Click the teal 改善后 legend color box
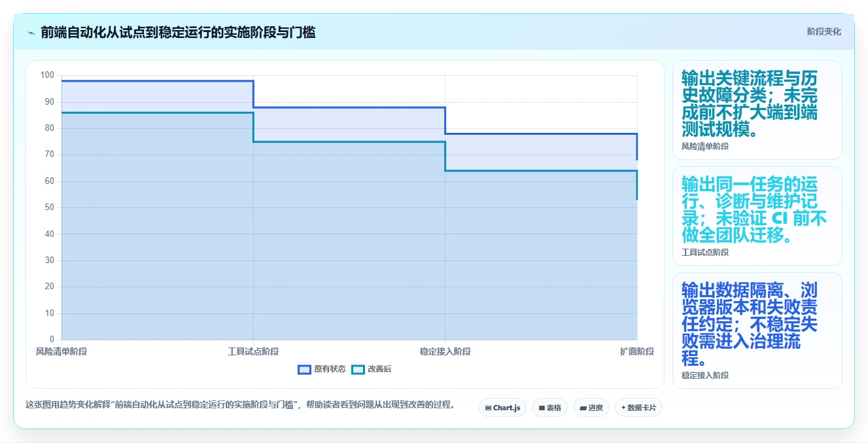The width and height of the screenshot is (868, 443). pos(358,369)
